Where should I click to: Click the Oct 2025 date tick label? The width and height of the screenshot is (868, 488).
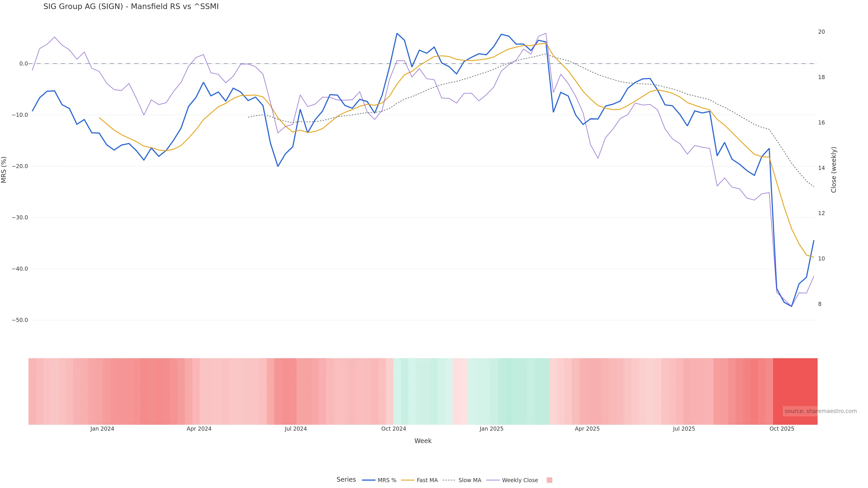click(782, 429)
